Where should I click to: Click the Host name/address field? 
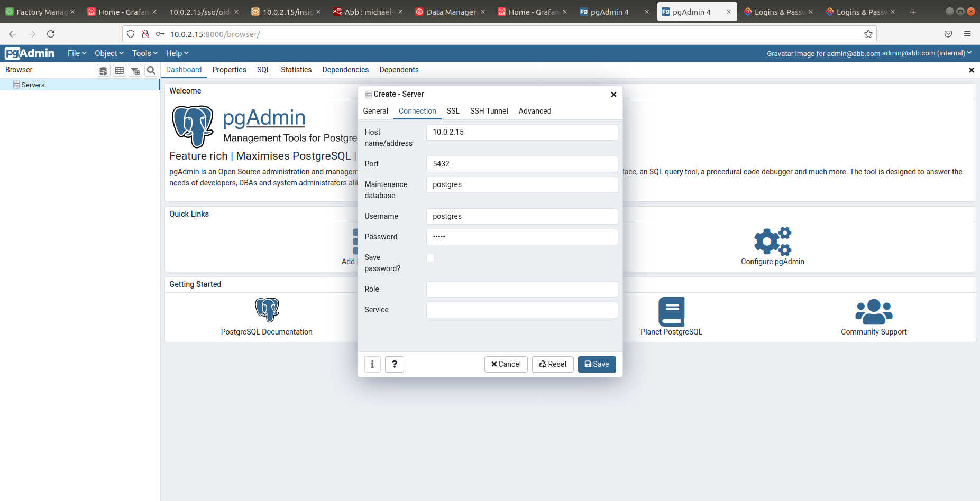[x=522, y=132]
